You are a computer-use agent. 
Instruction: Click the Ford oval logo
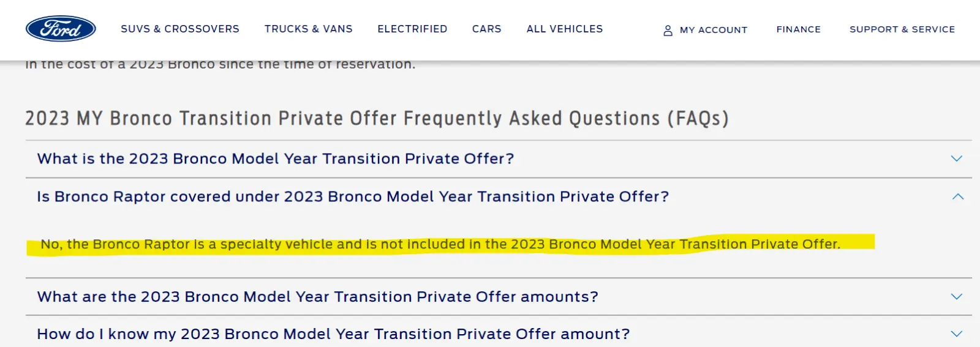[61, 29]
